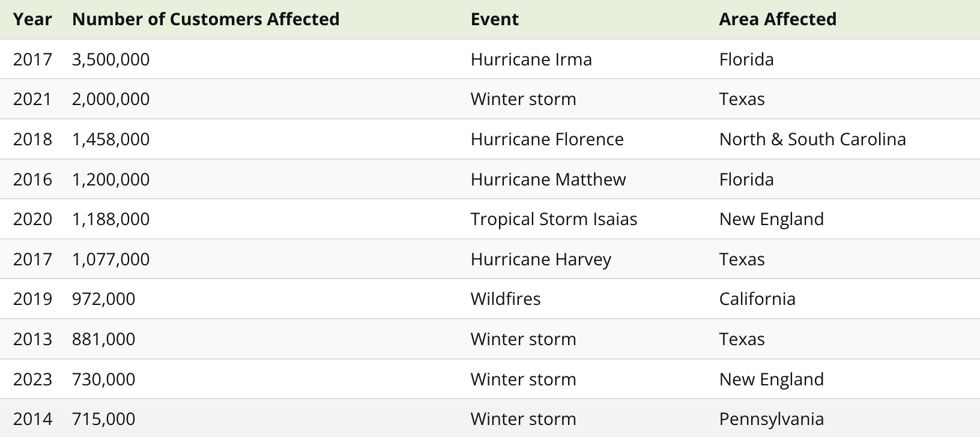The width and height of the screenshot is (980, 437).
Task: Select the 2,000,000 customers value
Action: point(110,99)
